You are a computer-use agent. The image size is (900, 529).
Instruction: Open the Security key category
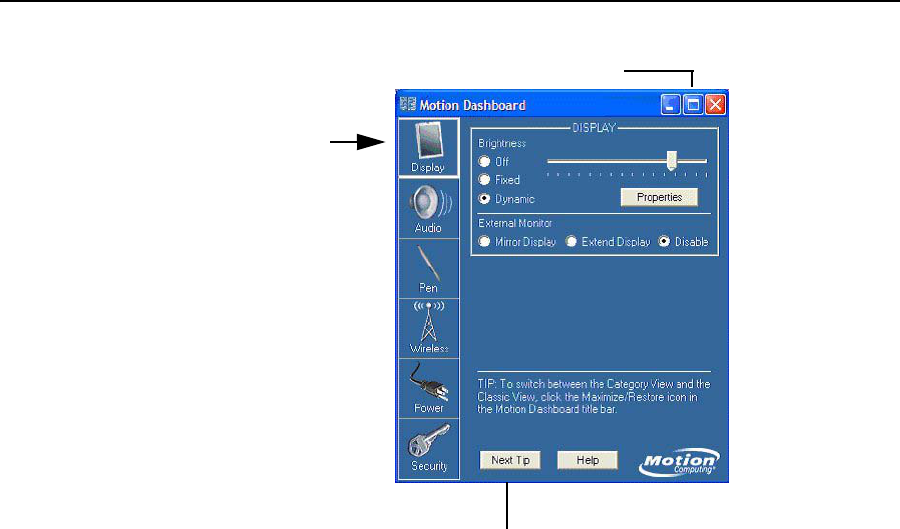pos(428,449)
